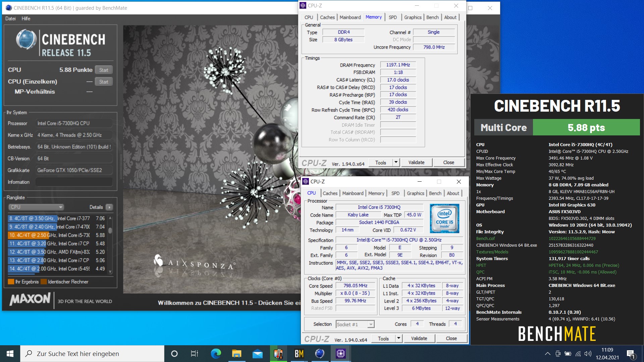Open Graphics tab in upper CPU-Z window
This screenshot has height=362, width=644.
coord(413,17)
